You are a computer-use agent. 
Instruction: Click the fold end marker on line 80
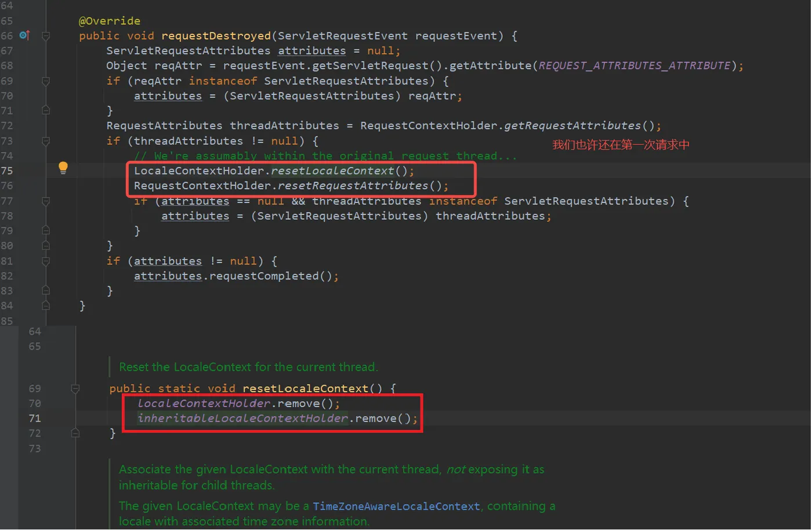click(46, 245)
